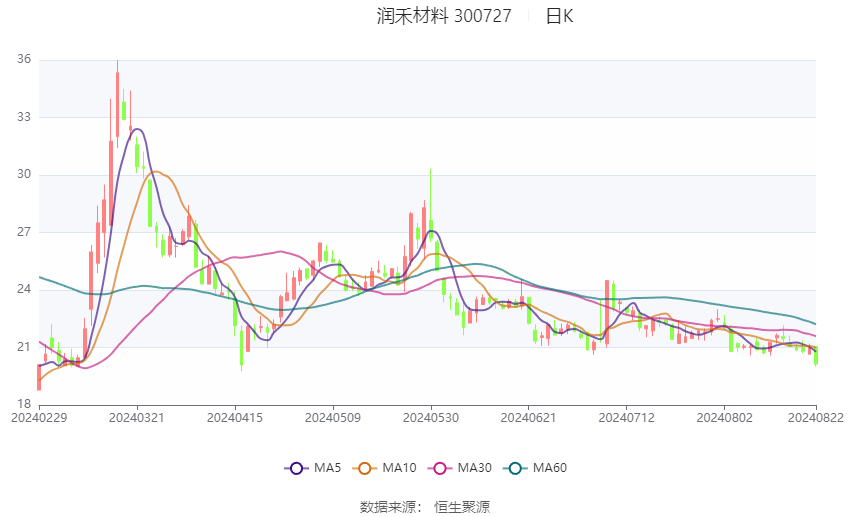Toggle the MA5 legend line

point(313,468)
